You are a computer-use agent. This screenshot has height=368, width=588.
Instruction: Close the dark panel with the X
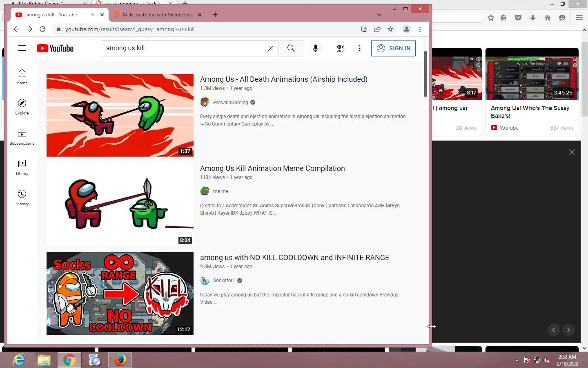(572, 152)
